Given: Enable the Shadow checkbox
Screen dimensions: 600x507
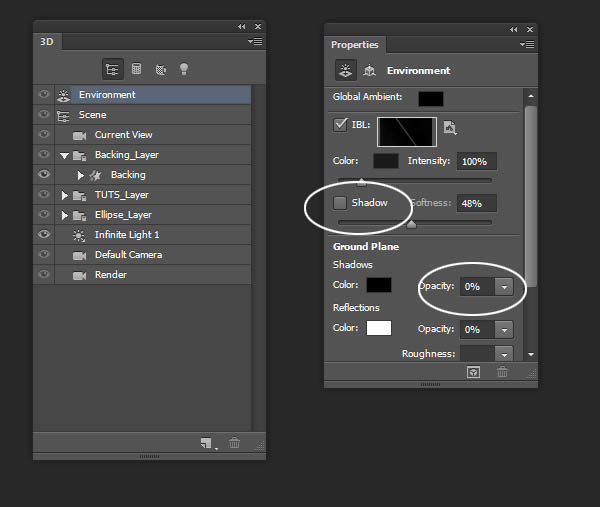Looking at the screenshot, I should coord(340,203).
